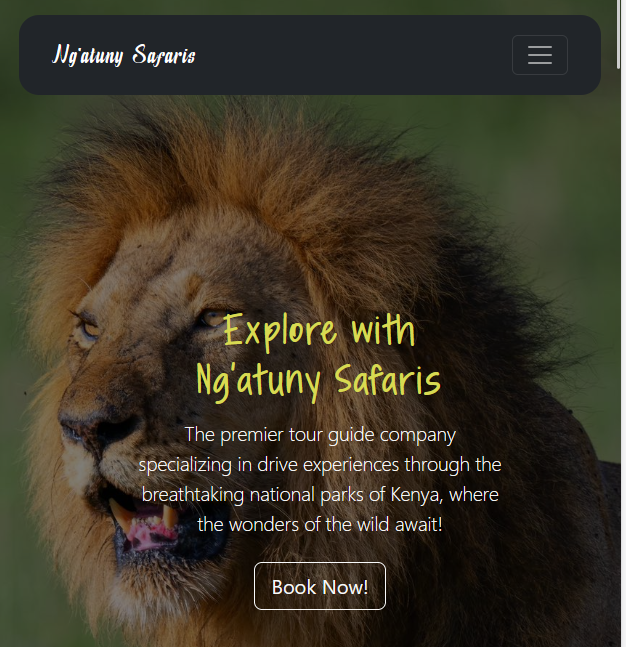Viewport: 626px width, 647px height.
Task: Click the 'specializing in drive experiences' text line
Action: [x=320, y=465]
